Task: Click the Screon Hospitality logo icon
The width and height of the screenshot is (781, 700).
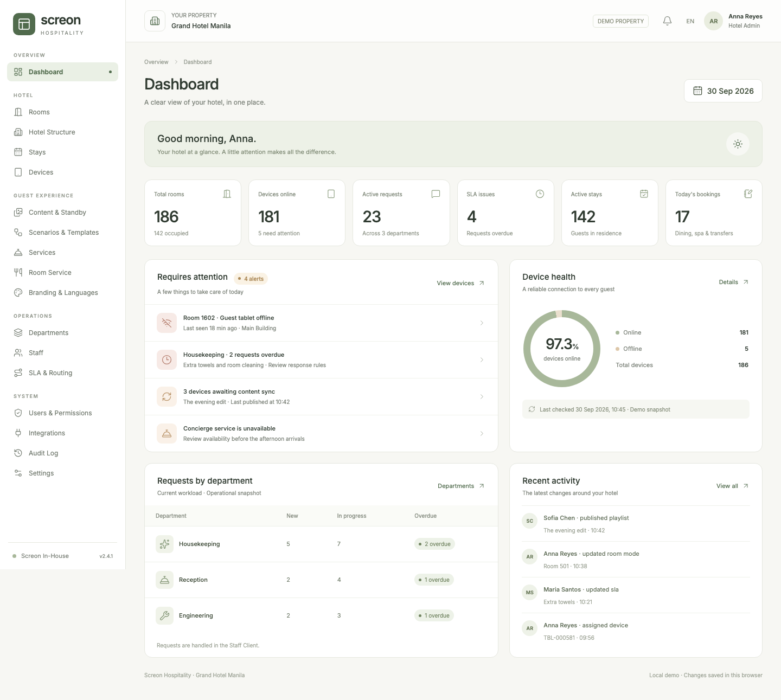Action: (x=24, y=24)
